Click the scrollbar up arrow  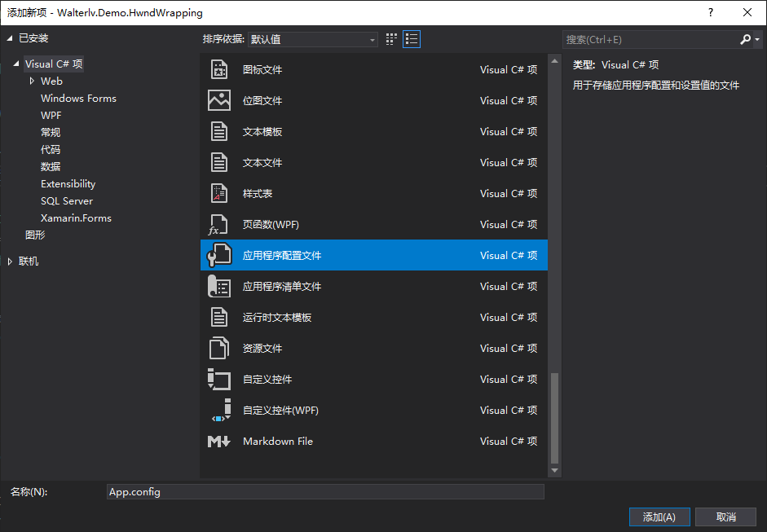click(x=554, y=61)
